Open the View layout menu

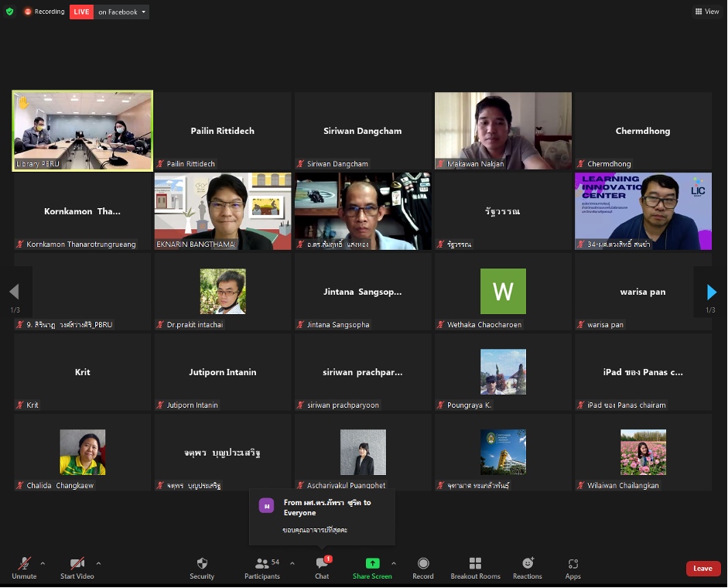(707, 12)
